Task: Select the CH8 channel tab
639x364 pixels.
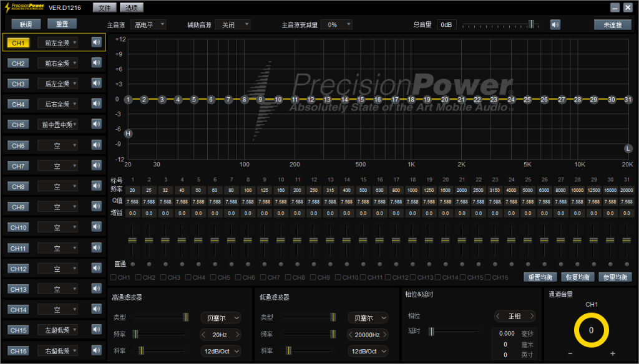Action: click(18, 186)
